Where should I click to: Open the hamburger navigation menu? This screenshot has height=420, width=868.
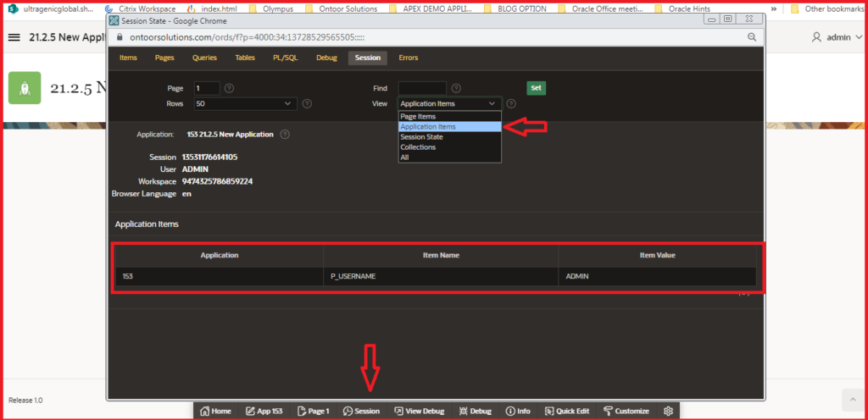(14, 37)
